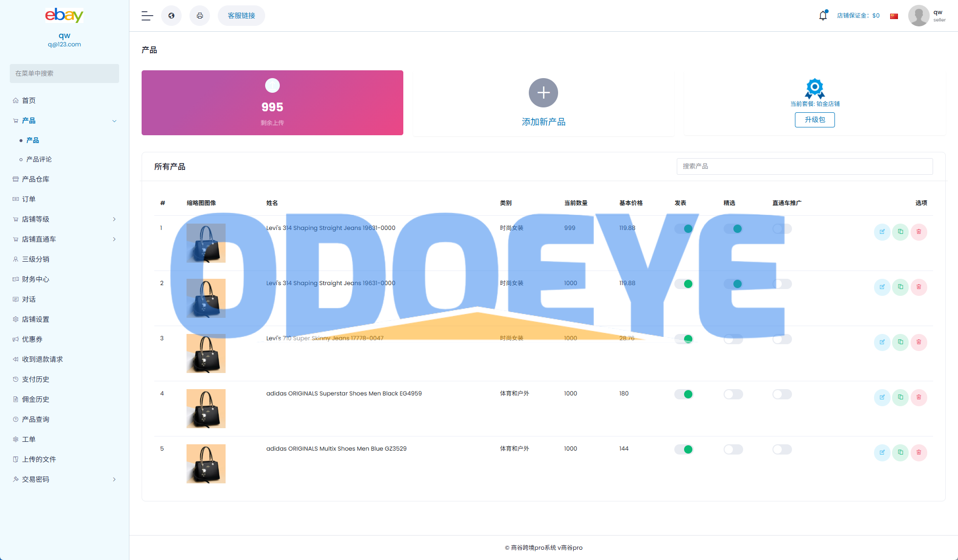Click the duplicate icon for product 4

(x=900, y=397)
